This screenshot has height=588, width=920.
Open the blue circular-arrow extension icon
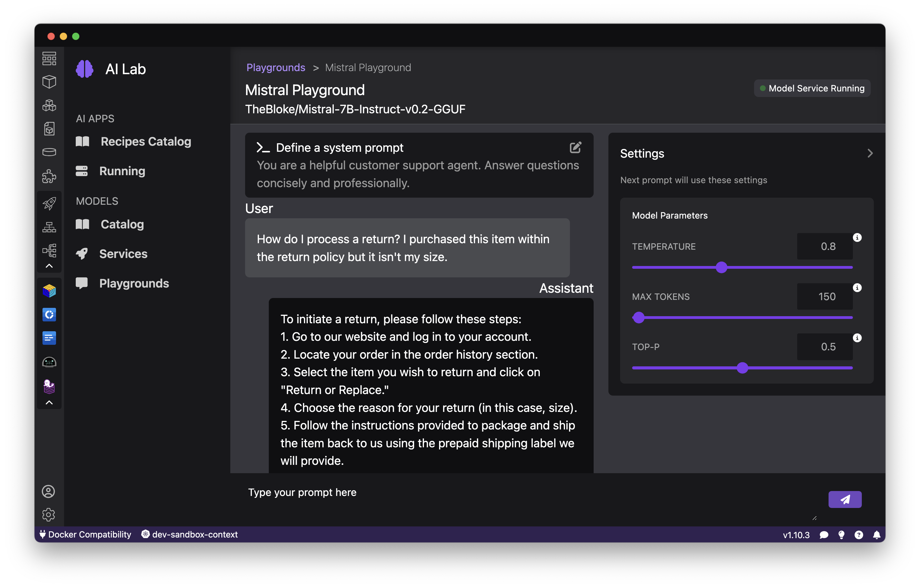click(x=49, y=314)
